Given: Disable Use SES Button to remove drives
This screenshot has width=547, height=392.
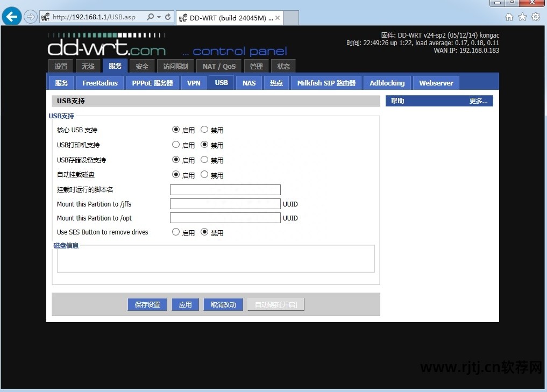Looking at the screenshot, I should tap(204, 232).
